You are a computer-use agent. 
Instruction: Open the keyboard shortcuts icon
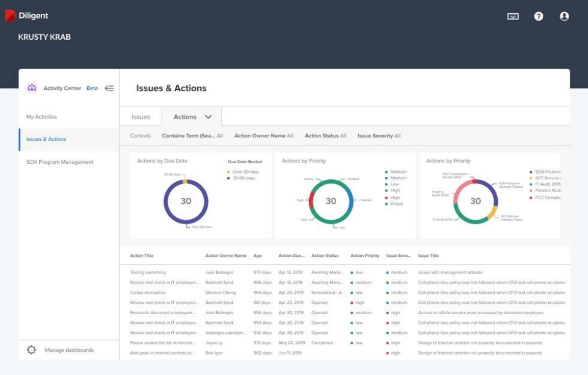(512, 16)
